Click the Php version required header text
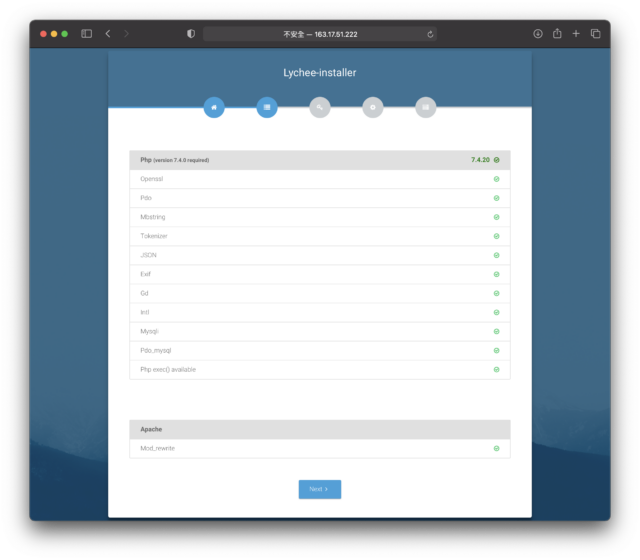The image size is (640, 560). coord(174,160)
